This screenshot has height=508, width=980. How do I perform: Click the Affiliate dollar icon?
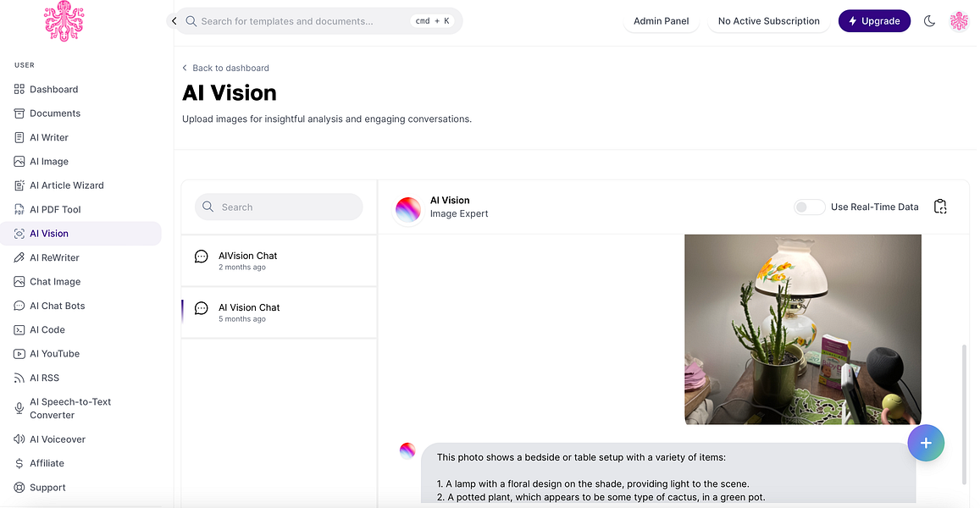point(19,464)
